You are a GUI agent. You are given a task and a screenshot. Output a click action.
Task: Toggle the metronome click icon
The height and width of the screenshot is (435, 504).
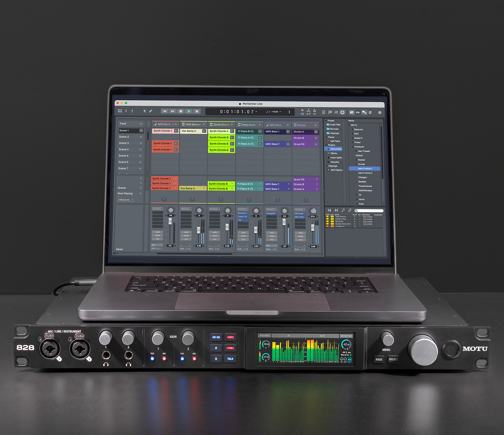315,110
